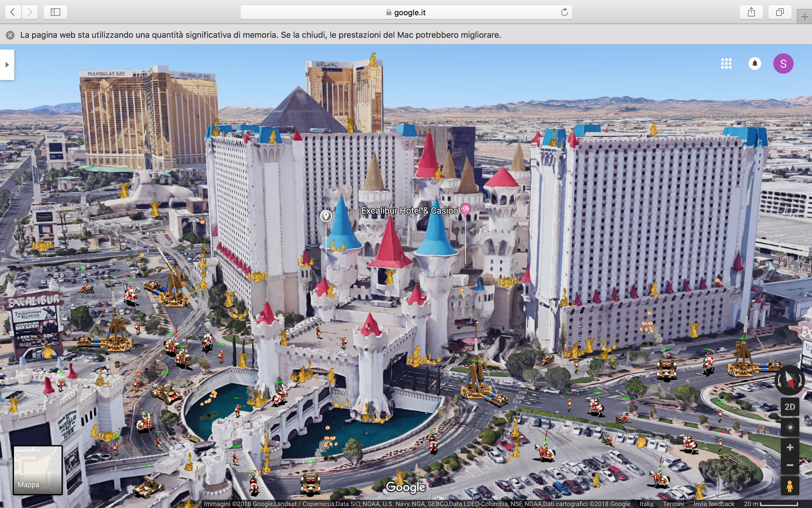
Task: Zoom out of the map
Action: [790, 465]
